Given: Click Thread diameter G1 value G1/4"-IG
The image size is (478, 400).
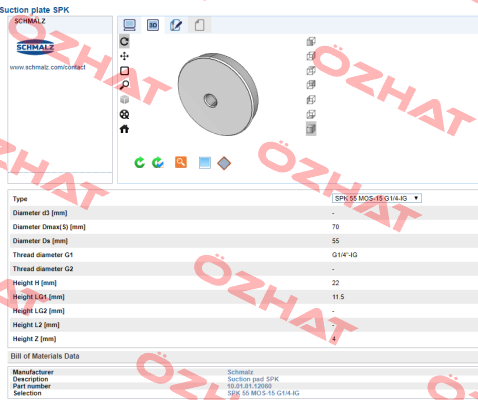Looking at the screenshot, I should [345, 255].
